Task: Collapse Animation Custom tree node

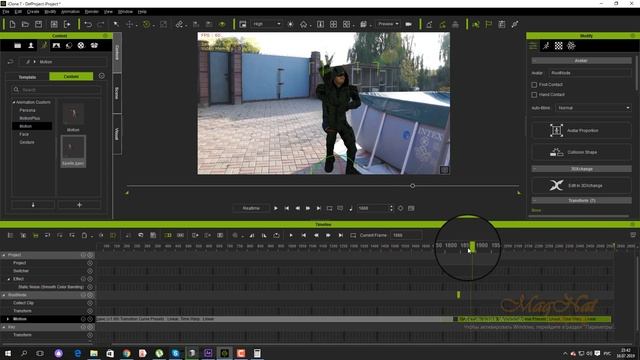Action: click(x=13, y=102)
